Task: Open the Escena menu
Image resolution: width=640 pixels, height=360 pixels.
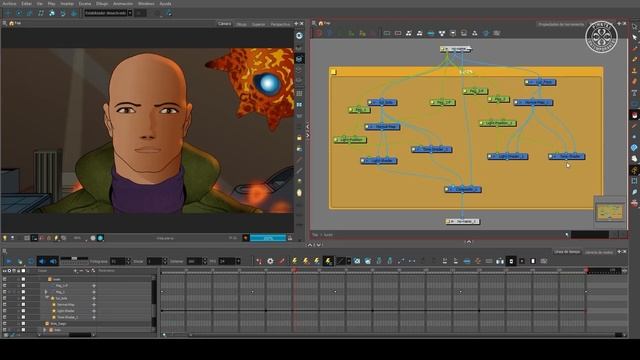Action: tap(85, 4)
